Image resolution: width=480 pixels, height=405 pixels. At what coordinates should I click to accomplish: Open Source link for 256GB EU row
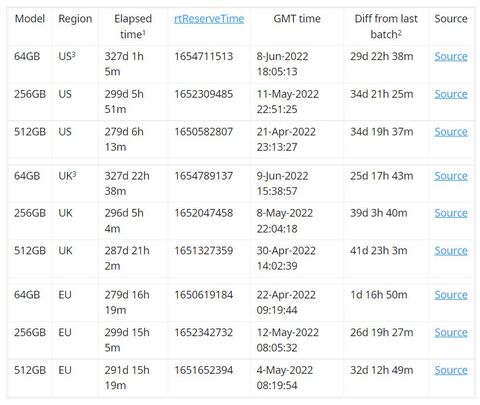[x=451, y=332]
